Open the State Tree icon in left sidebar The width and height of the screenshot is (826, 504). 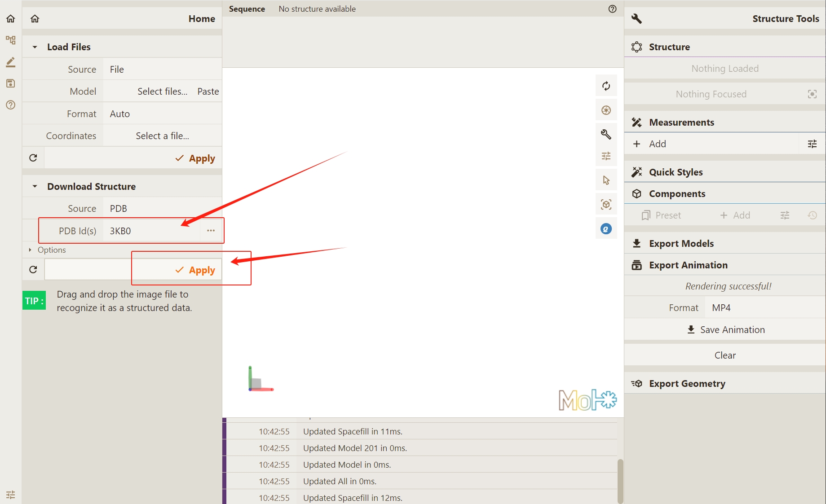10,40
